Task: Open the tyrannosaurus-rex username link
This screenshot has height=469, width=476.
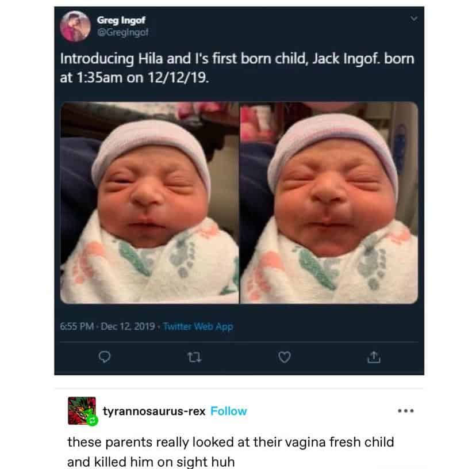Action: (x=154, y=411)
